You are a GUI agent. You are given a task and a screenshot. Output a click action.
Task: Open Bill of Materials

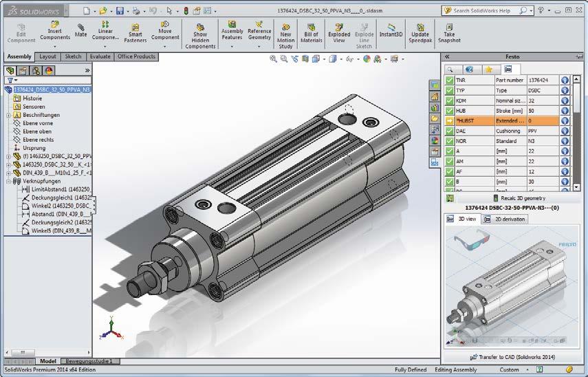coord(312,34)
